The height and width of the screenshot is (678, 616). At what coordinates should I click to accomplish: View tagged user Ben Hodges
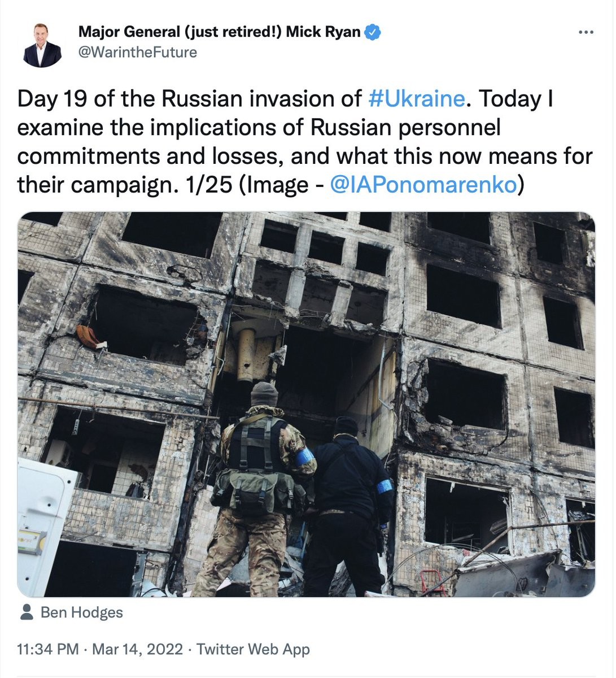click(x=82, y=612)
